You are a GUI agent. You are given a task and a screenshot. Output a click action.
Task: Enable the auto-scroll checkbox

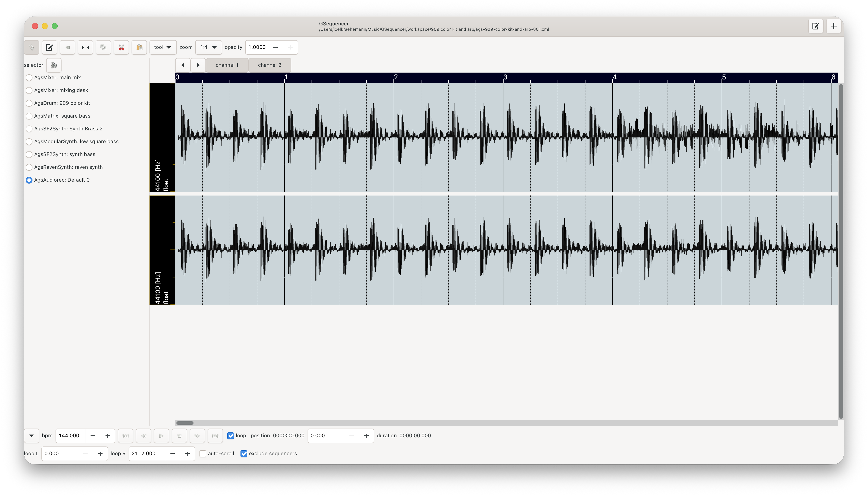click(203, 454)
